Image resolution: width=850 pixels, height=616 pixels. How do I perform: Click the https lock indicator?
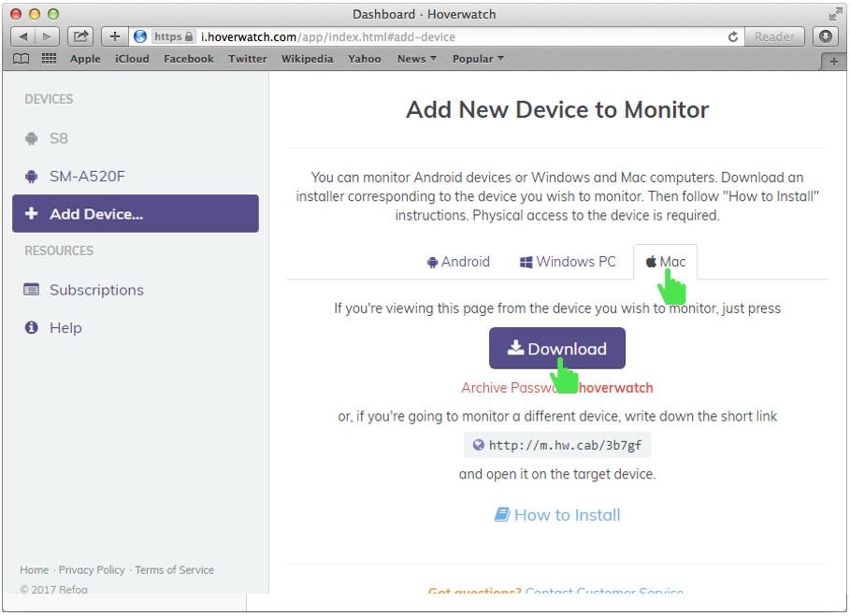(x=174, y=36)
